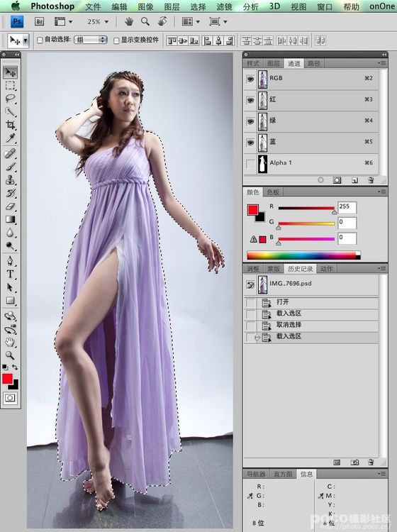Hide the 红 channel eye icon

pyautogui.click(x=250, y=101)
